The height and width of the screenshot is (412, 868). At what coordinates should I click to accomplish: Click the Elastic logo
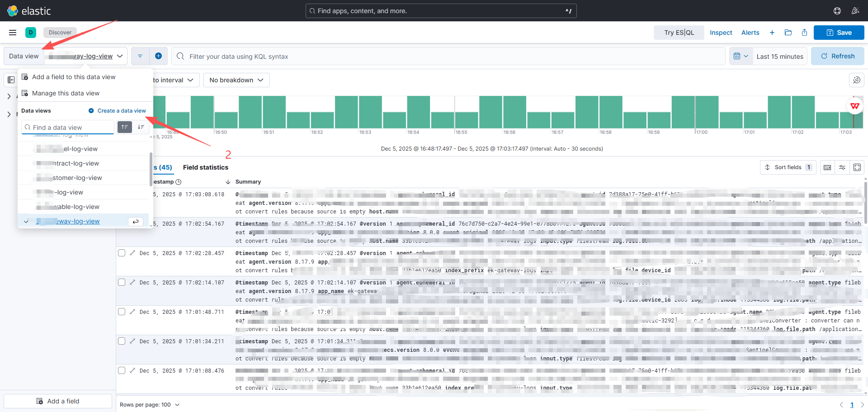(x=29, y=11)
